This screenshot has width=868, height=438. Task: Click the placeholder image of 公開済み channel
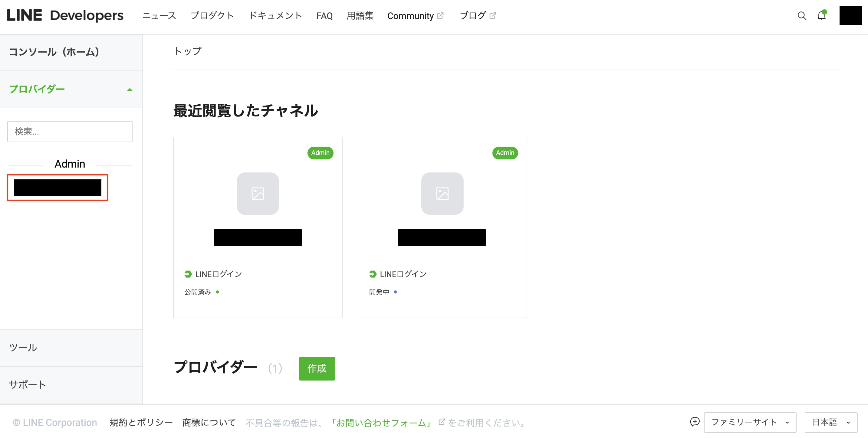(x=258, y=194)
